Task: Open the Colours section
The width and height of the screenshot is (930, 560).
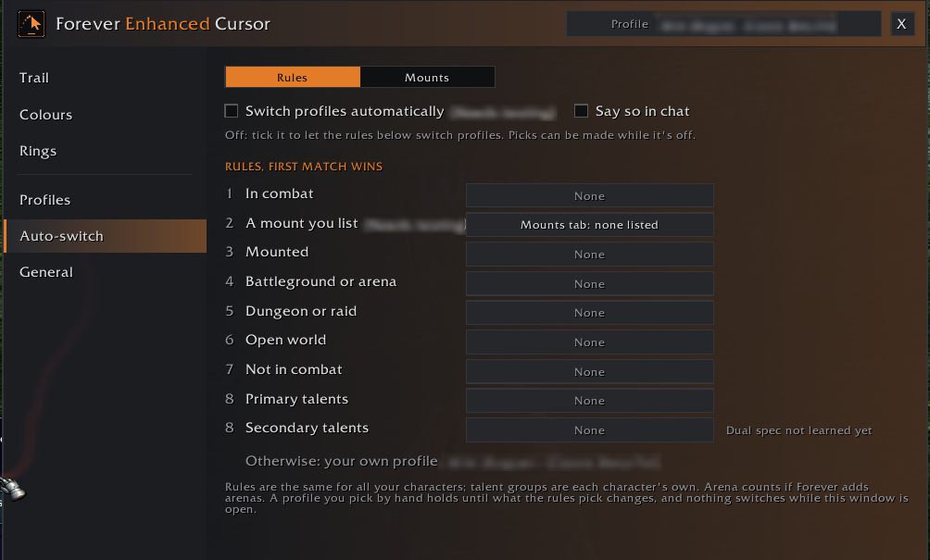Action: 45,115
